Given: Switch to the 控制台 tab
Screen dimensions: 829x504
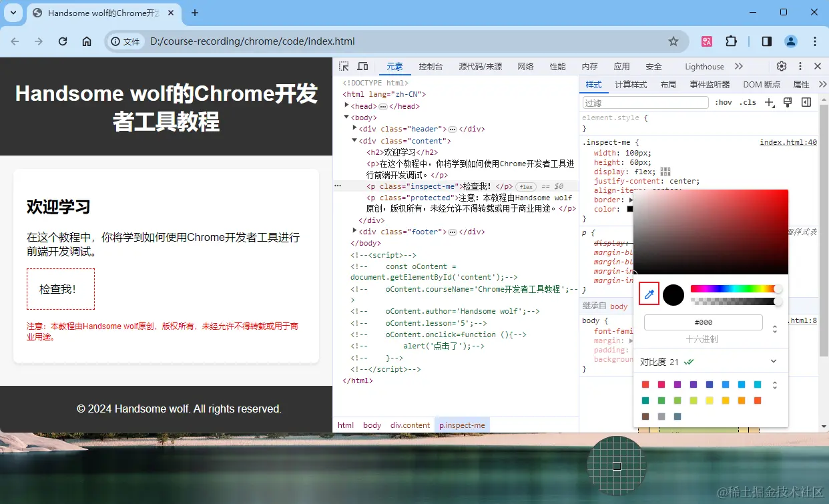Looking at the screenshot, I should click(x=431, y=67).
